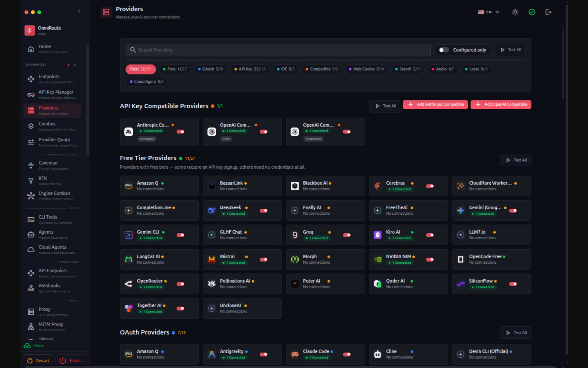The image size is (588, 368).
Task: Click the DeepSeek whale logo
Action: 212,210
